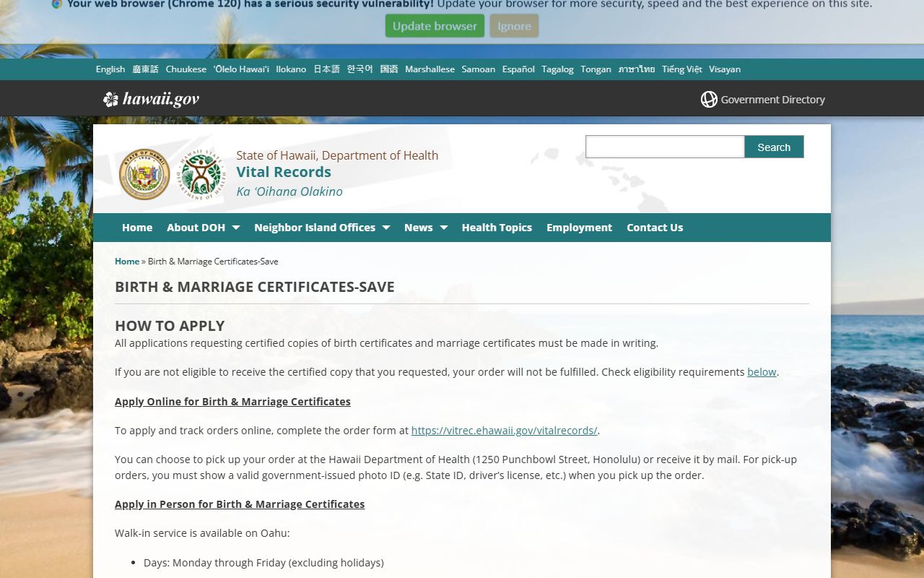The height and width of the screenshot is (578, 924).
Task: Click inside the site search field
Action: [665, 147]
